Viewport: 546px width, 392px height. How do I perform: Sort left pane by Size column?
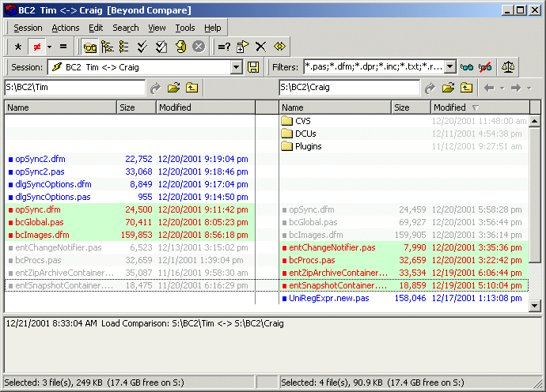click(x=136, y=107)
